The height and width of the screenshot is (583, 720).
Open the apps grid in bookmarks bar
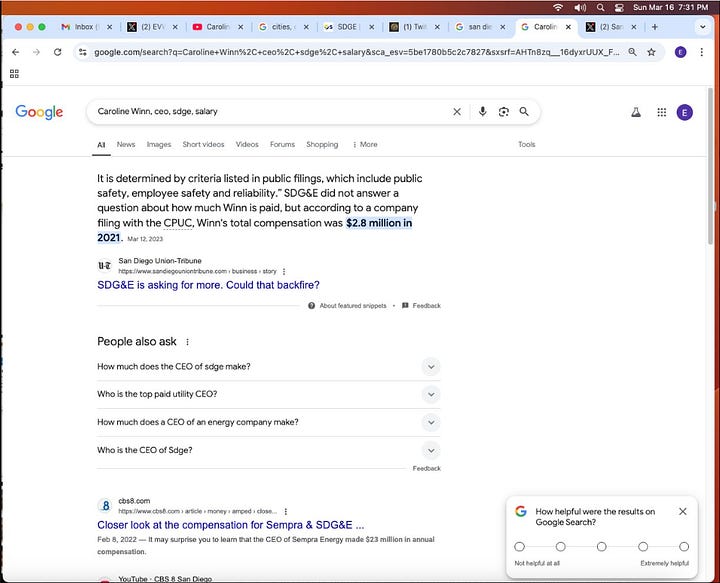point(14,74)
